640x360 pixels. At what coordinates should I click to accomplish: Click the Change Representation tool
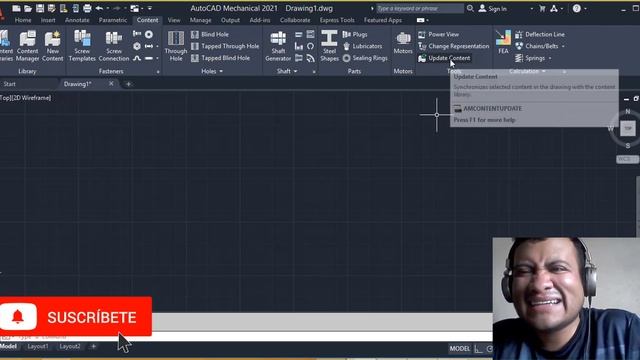(x=453, y=46)
